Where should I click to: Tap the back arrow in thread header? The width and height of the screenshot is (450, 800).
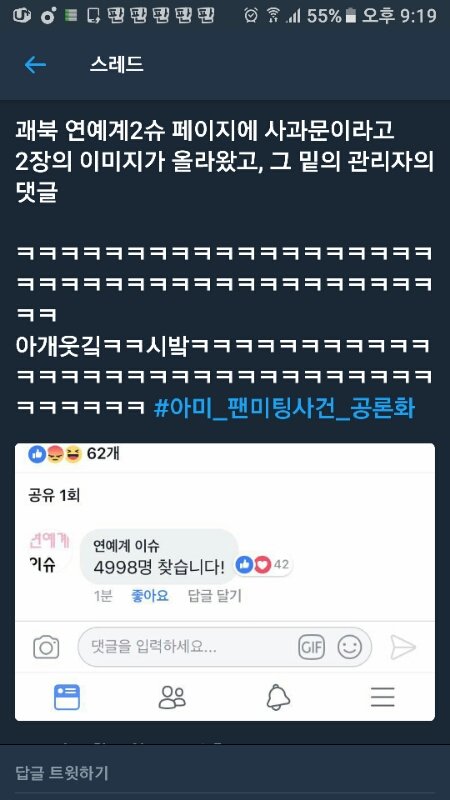point(35,65)
